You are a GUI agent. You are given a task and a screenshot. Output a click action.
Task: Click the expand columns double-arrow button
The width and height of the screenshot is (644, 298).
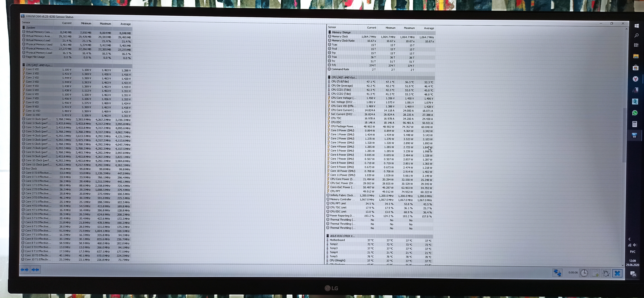[x=25, y=270]
